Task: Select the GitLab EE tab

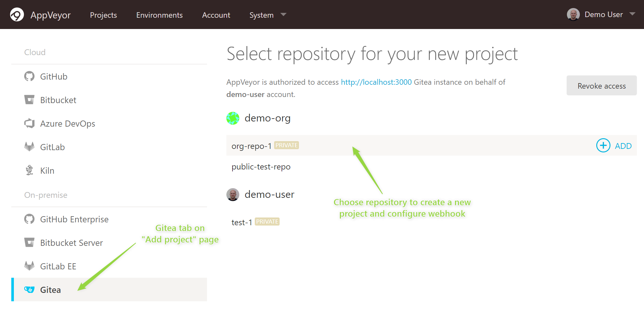Action: [109, 266]
